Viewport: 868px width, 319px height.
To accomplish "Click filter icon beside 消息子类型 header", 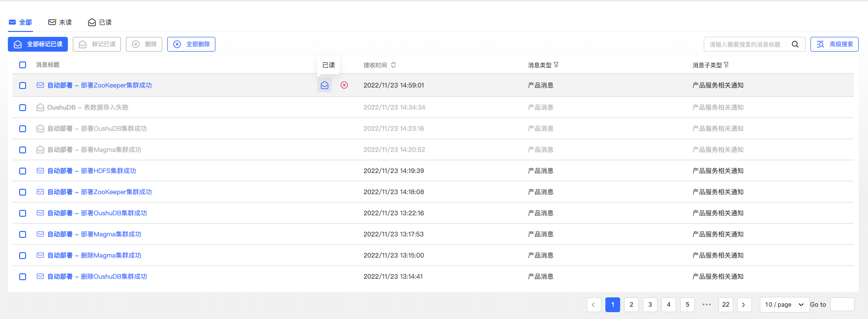I will pyautogui.click(x=726, y=65).
